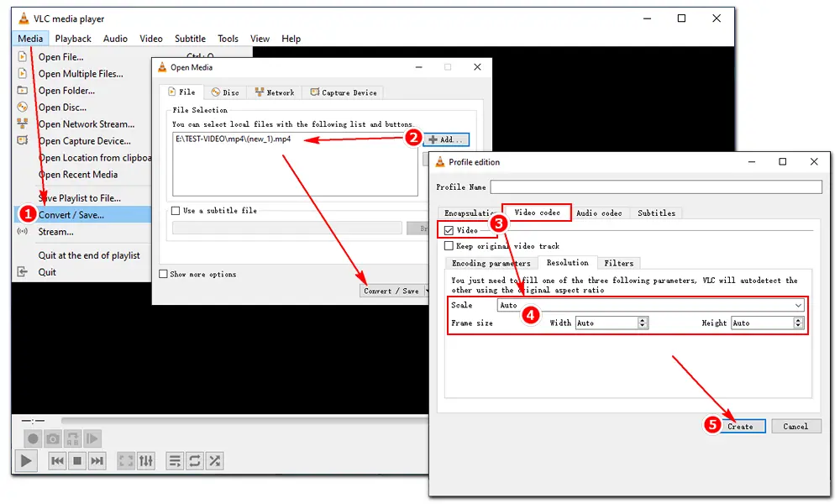
Task: Expand the Scale dropdown
Action: (798, 305)
